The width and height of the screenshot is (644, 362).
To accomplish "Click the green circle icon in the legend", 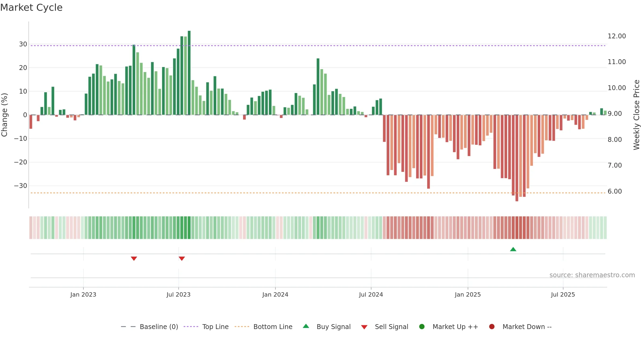I will [x=422, y=327].
